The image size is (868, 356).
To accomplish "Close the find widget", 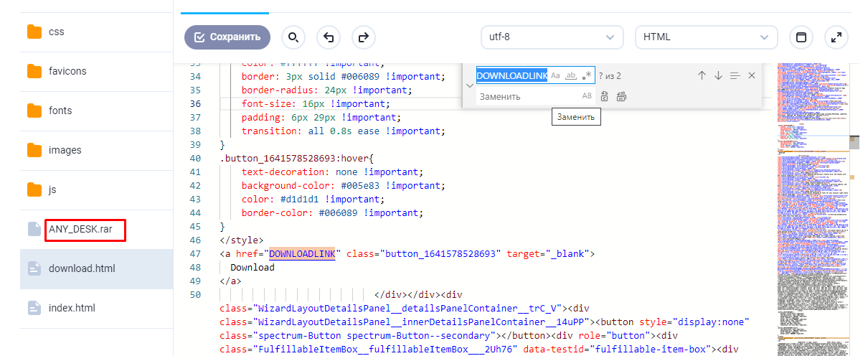I will [x=752, y=75].
